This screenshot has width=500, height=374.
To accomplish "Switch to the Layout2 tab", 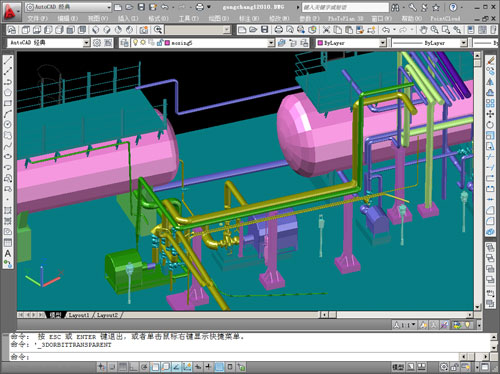I will pyautogui.click(x=107, y=315).
